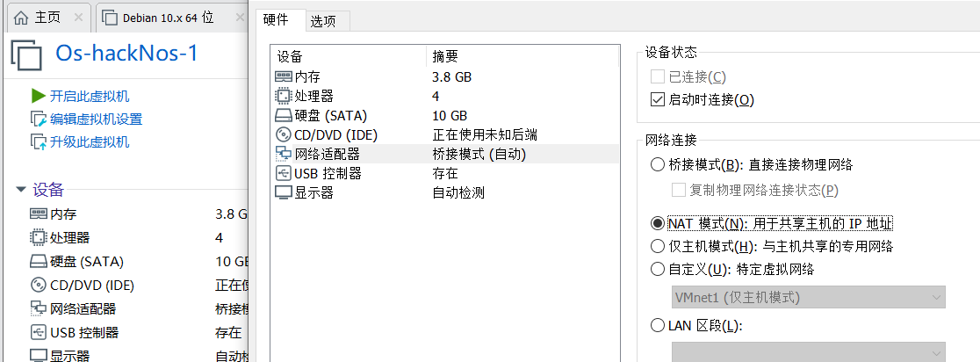Select 桥接模式 radio button
The width and height of the screenshot is (980, 362).
[x=658, y=164]
